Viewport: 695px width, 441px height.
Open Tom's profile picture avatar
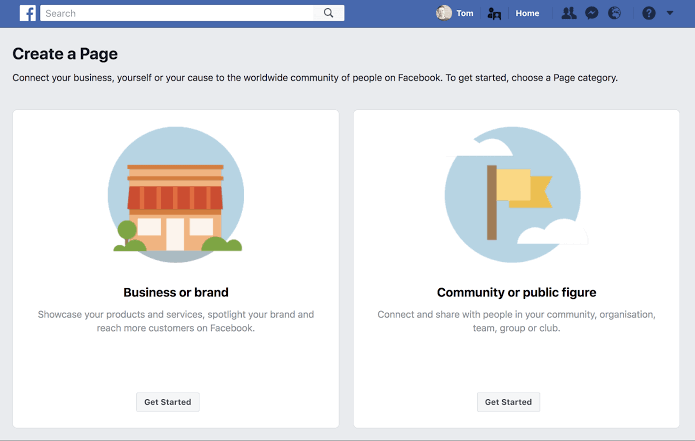pyautogui.click(x=443, y=13)
